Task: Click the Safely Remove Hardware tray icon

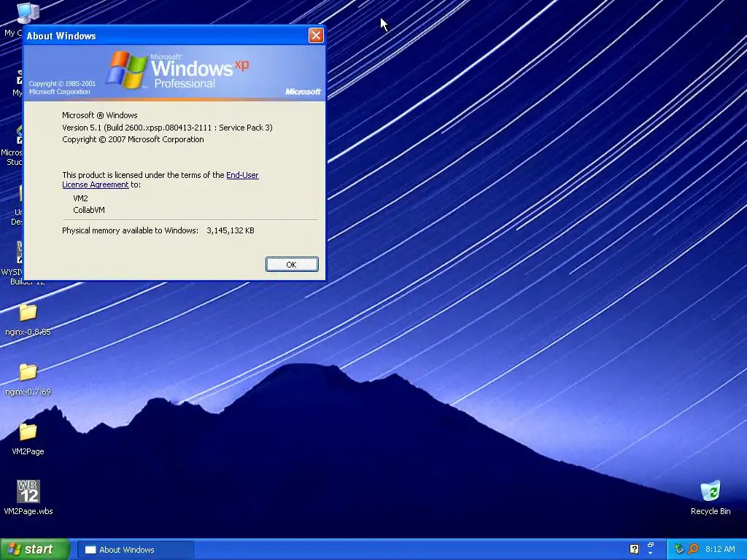Action: click(x=679, y=549)
